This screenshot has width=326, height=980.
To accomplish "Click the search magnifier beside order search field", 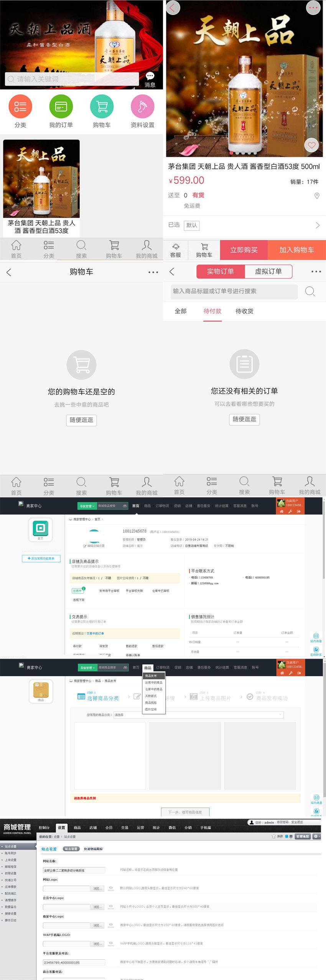I will point(310,291).
